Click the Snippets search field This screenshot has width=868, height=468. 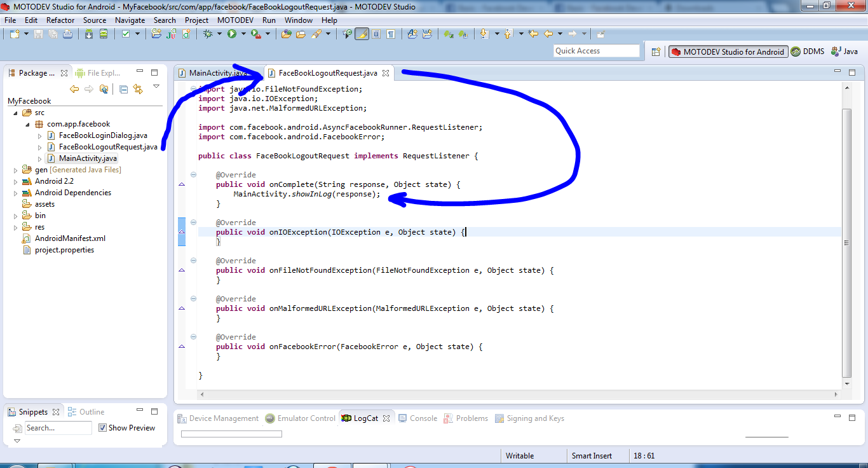click(x=58, y=428)
